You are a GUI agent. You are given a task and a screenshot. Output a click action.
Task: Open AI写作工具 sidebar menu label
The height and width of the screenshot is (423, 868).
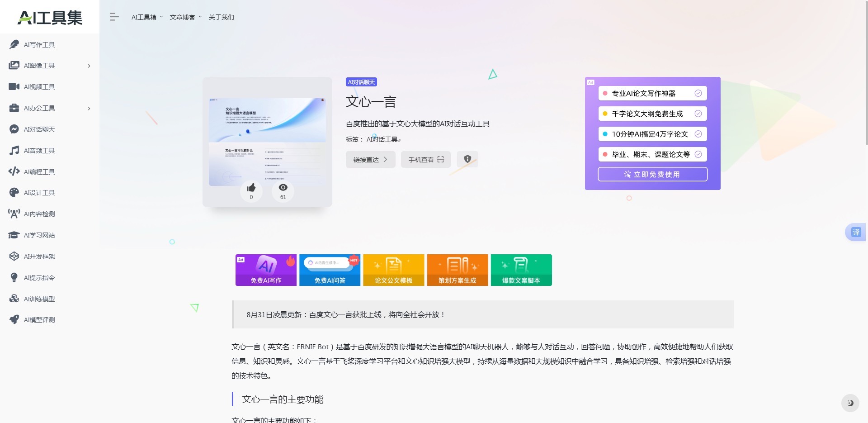[39, 45]
